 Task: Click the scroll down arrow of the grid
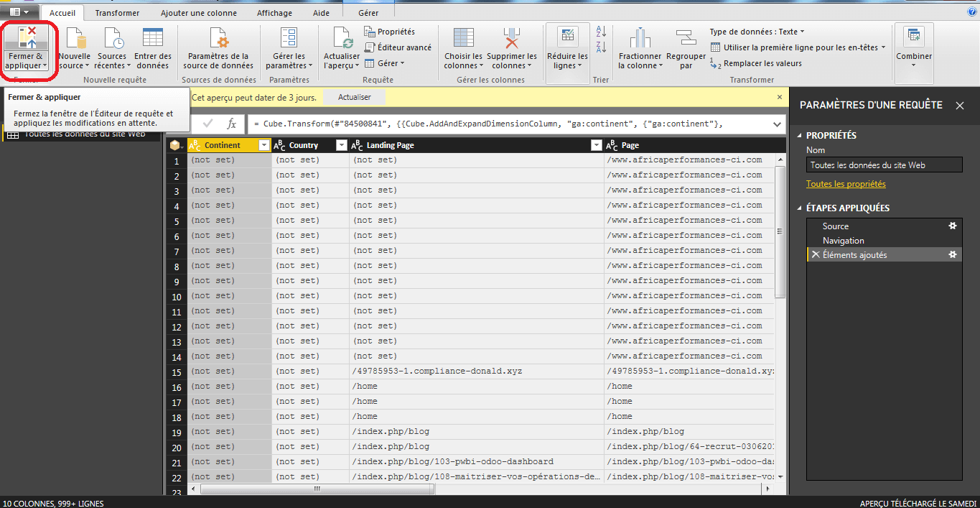pos(780,476)
